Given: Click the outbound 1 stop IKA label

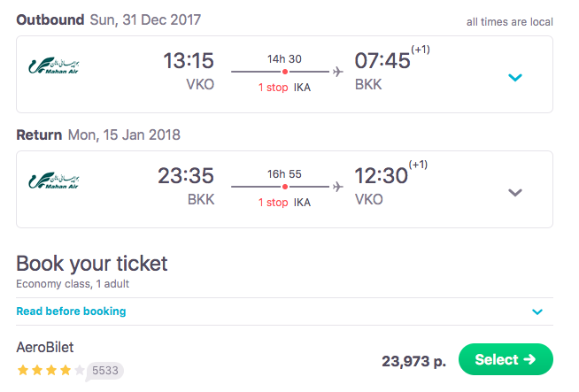Looking at the screenshot, I should (x=284, y=88).
